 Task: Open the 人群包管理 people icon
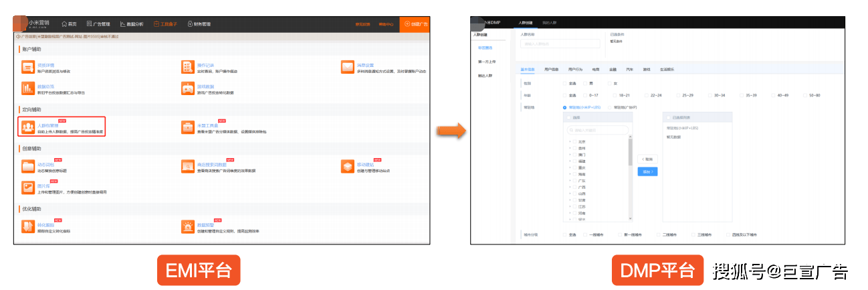27,127
